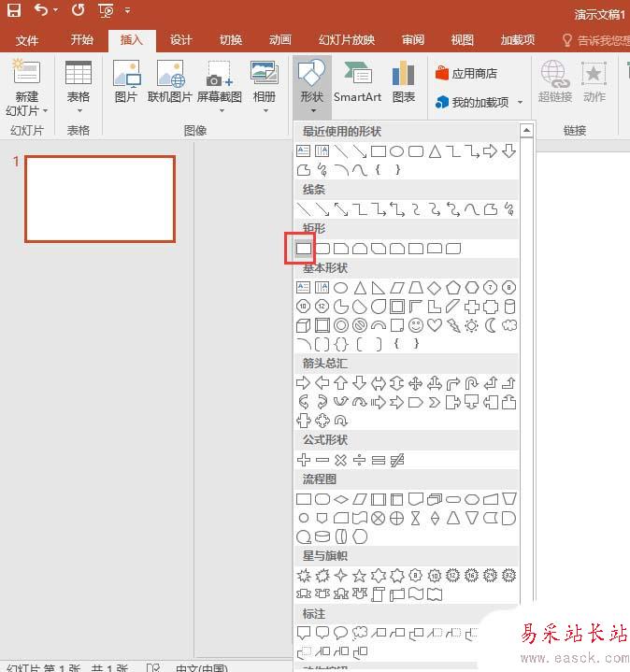Click the Redo/Repeat icon
Image resolution: width=630 pixels, height=672 pixels.
pyautogui.click(x=78, y=9)
